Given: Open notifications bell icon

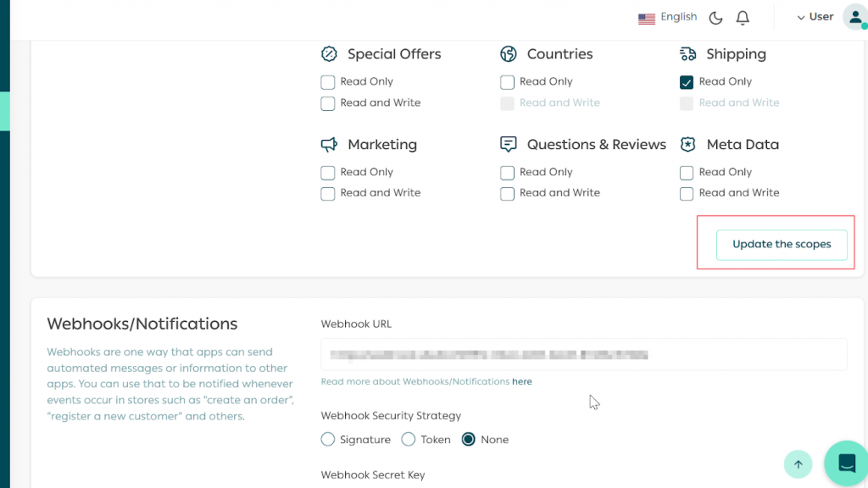Looking at the screenshot, I should [743, 18].
